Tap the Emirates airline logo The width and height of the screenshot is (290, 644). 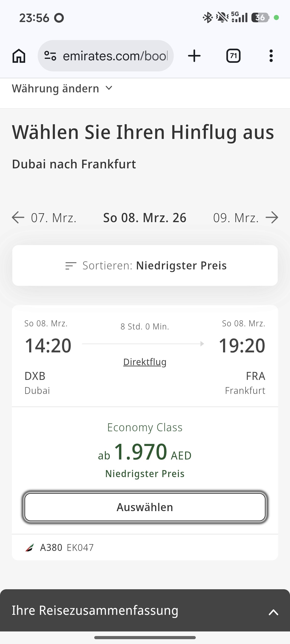pos(29,548)
